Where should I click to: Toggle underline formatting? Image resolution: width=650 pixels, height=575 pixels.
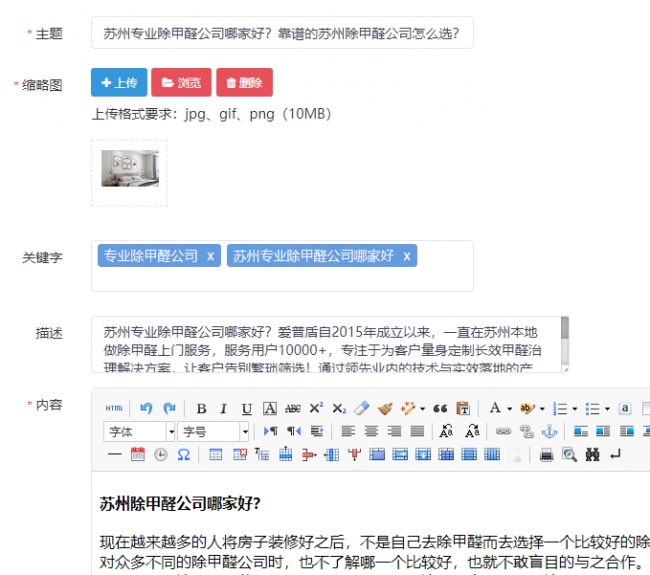tap(247, 409)
